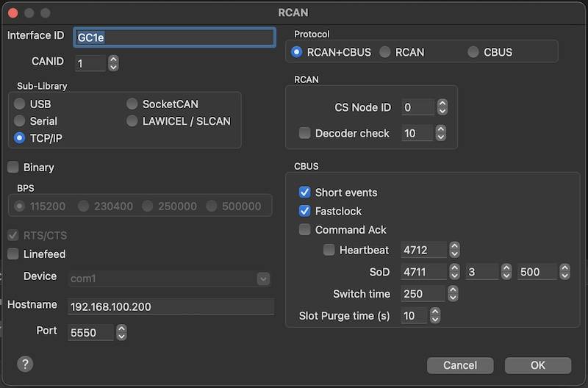The image size is (588, 388).
Task: Click the Port number stepper
Action: click(x=122, y=332)
